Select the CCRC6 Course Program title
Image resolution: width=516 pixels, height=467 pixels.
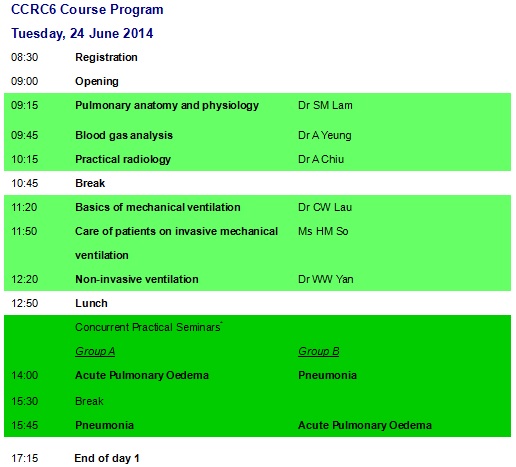coord(87,9)
